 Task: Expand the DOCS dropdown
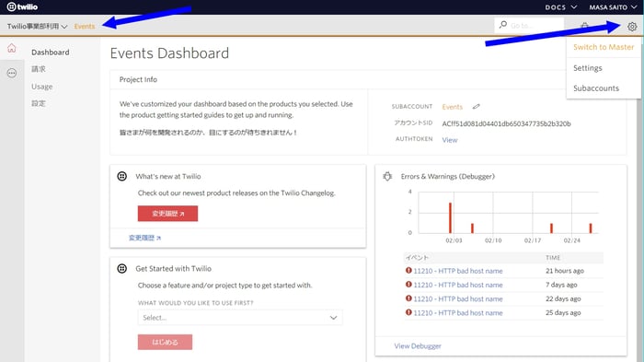pos(560,7)
